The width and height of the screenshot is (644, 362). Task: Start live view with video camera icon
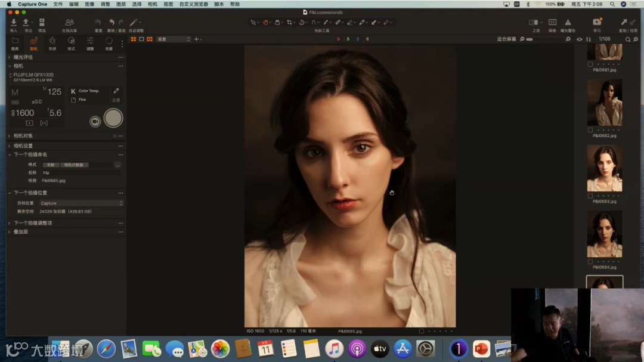pos(95,121)
